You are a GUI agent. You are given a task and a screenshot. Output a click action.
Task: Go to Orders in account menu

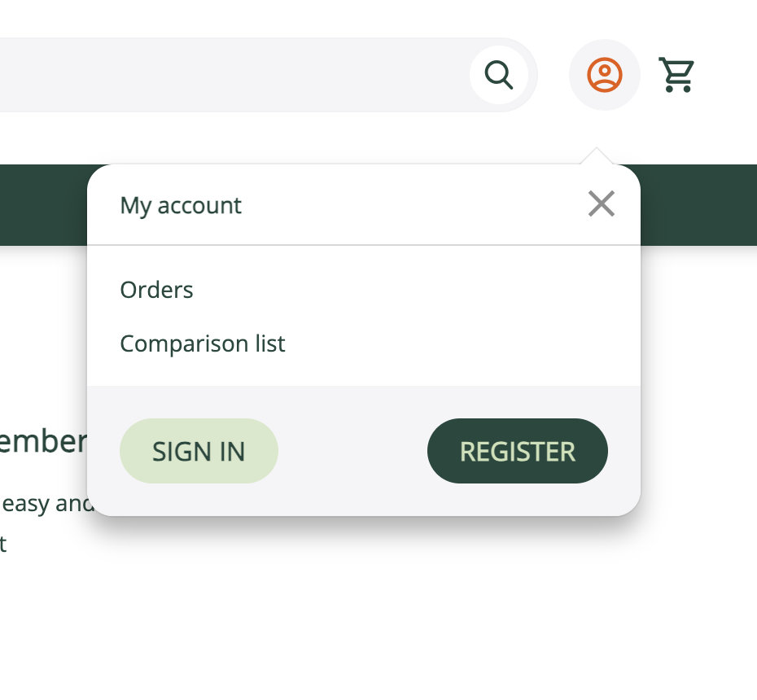click(x=156, y=290)
